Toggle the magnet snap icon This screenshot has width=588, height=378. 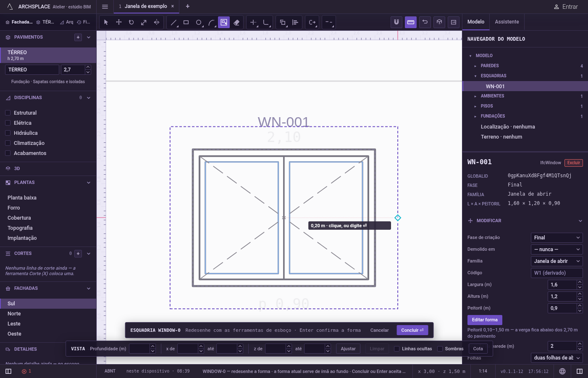click(x=396, y=22)
